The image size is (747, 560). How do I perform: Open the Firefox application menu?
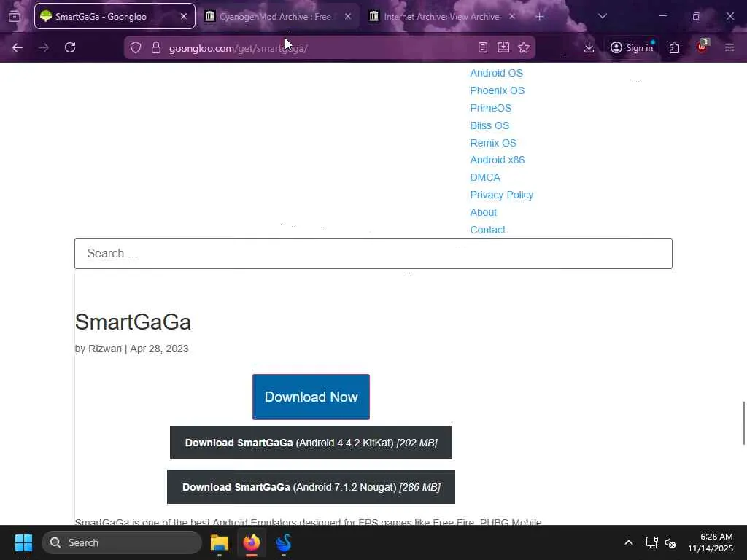[729, 47]
